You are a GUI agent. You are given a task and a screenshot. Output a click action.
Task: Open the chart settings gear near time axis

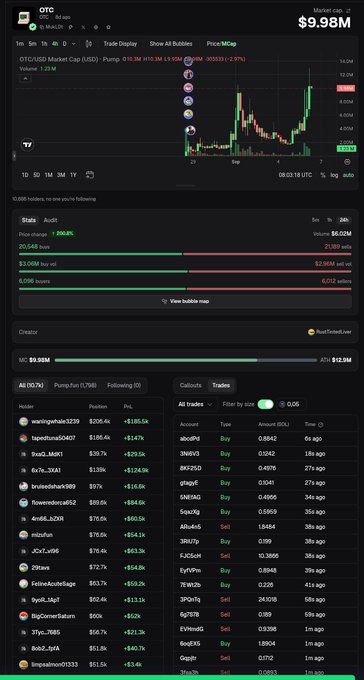click(x=347, y=162)
